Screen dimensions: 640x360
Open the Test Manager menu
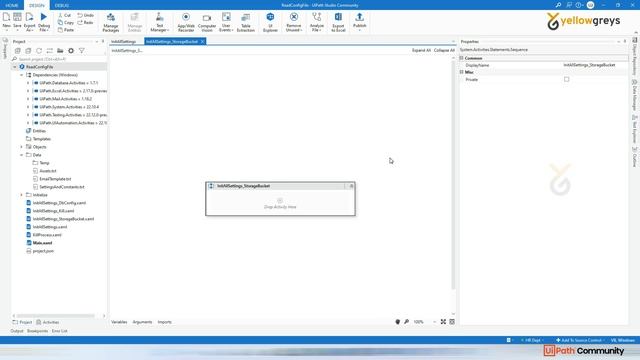coord(160,22)
